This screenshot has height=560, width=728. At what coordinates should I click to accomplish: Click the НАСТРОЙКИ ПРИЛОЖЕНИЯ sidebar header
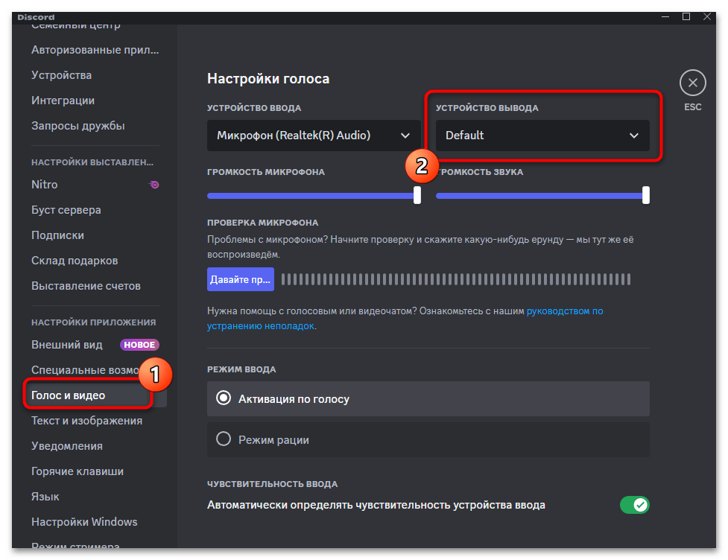(94, 322)
